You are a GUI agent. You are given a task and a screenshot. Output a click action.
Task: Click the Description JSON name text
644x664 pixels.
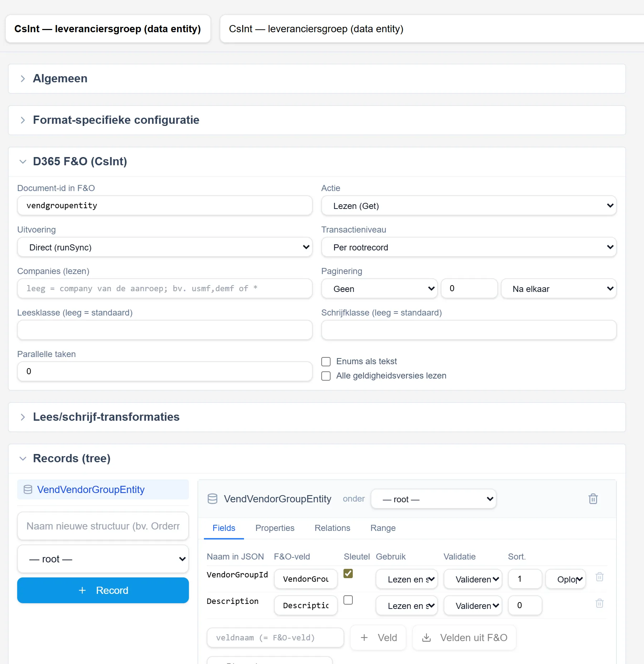[x=233, y=601]
